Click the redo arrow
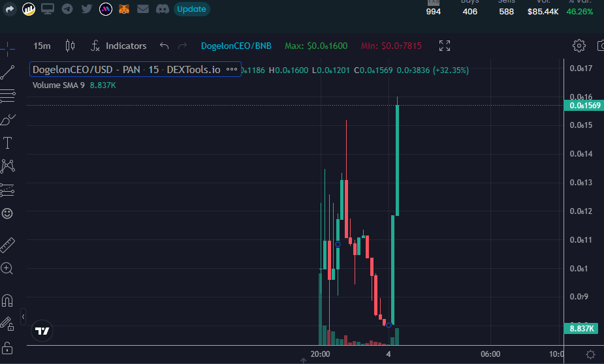604x364 pixels. coord(182,46)
